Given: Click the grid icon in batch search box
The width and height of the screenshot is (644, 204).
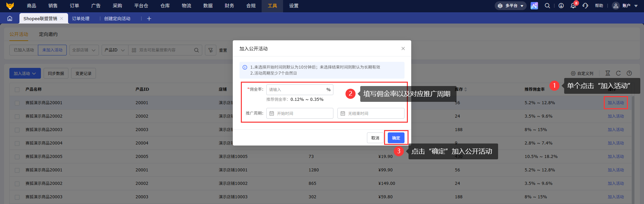Looking at the screenshot, I should (134, 50).
